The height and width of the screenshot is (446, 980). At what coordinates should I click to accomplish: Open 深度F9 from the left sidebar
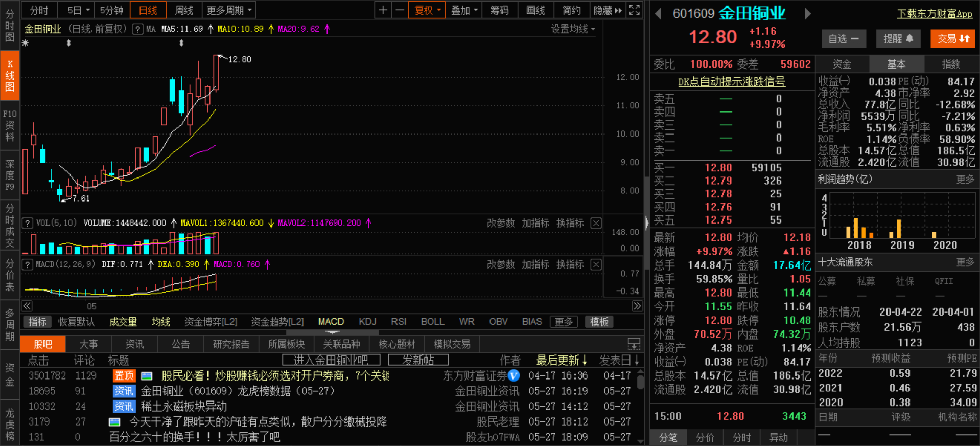tap(10, 175)
